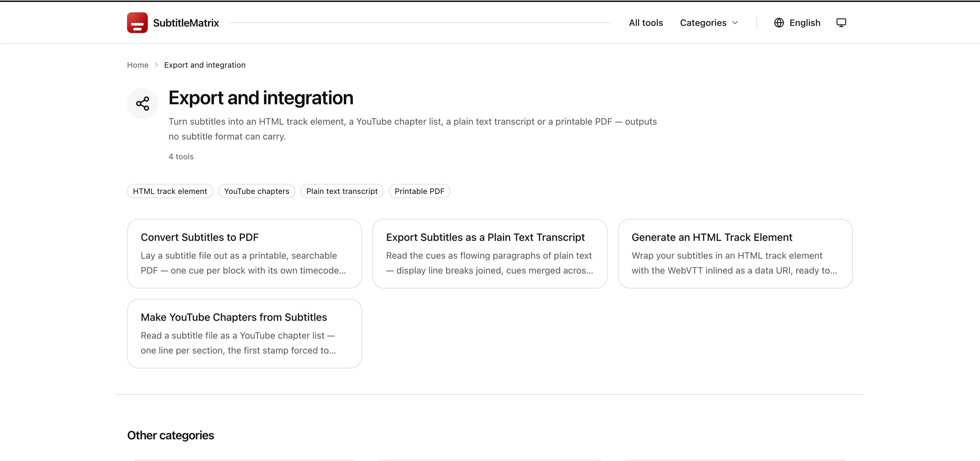Toggle the monitor theme icon
This screenshot has height=461, width=980.
(841, 23)
